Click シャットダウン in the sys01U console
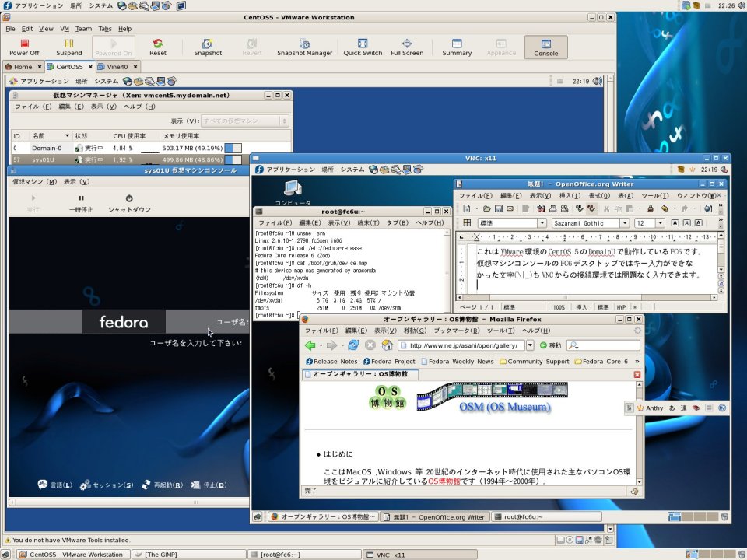The image size is (747, 560). click(129, 203)
